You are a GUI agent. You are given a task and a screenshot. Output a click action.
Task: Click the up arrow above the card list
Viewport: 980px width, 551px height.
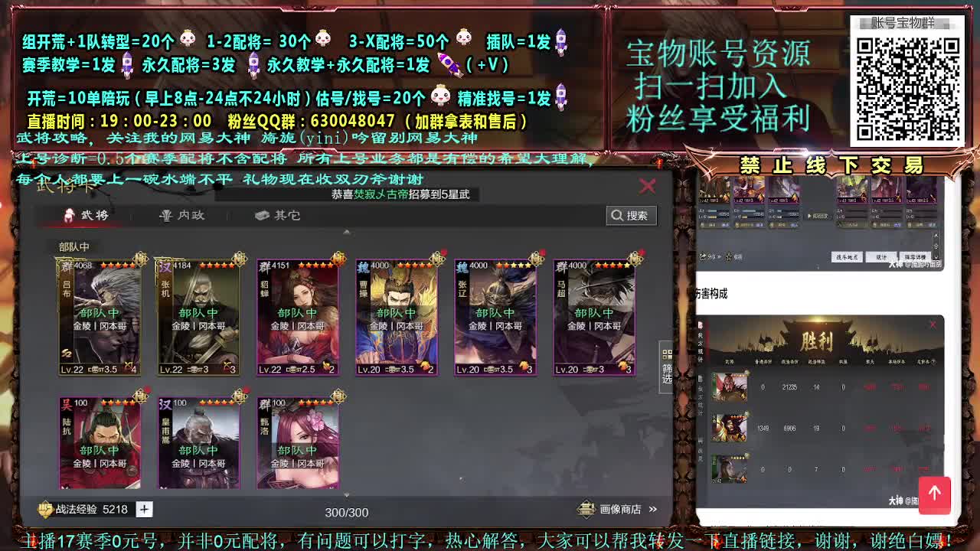346,232
